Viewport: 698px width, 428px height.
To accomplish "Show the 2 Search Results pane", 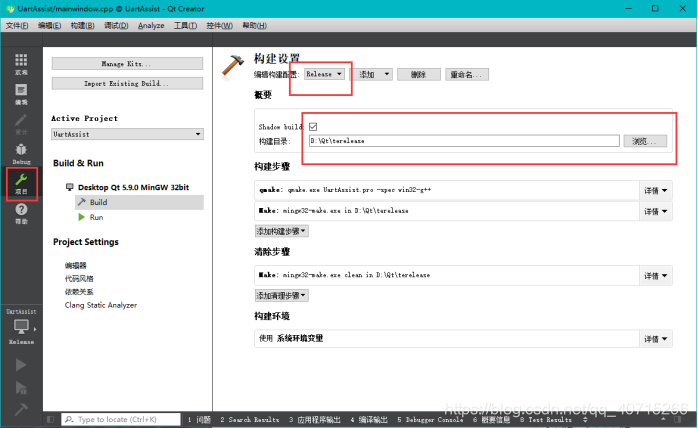I will 250,420.
